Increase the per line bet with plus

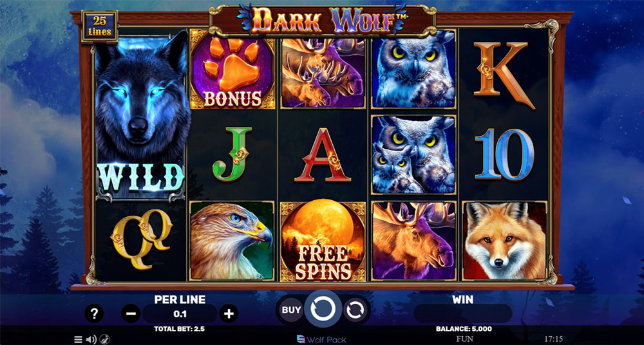click(229, 314)
